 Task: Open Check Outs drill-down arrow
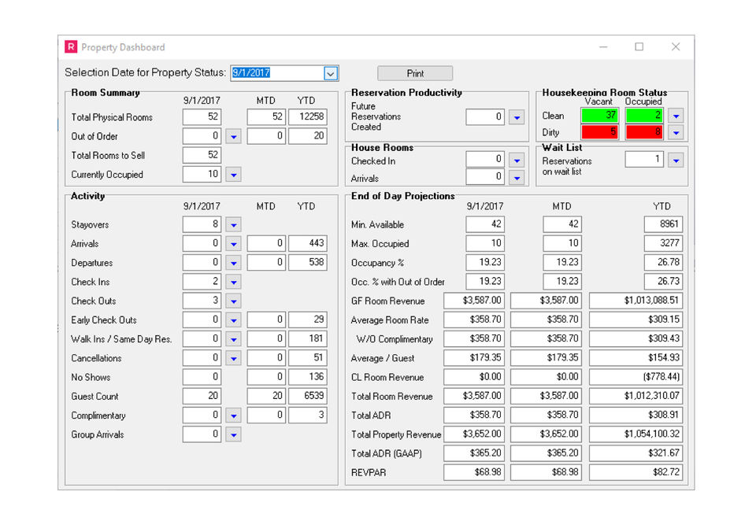(233, 301)
